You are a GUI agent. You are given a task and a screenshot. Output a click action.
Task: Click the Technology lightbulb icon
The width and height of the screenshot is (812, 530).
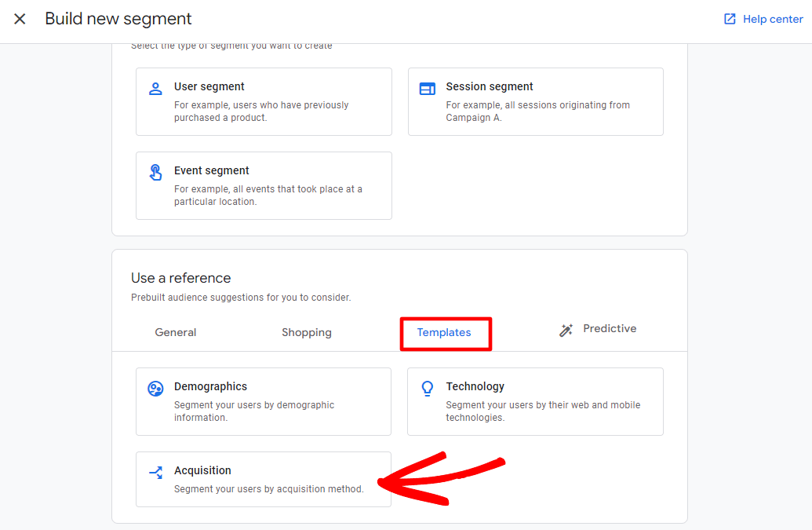tap(426, 388)
